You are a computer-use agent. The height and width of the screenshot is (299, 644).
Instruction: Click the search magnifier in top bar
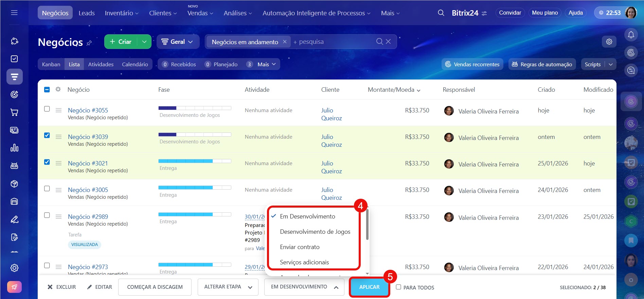[441, 13]
